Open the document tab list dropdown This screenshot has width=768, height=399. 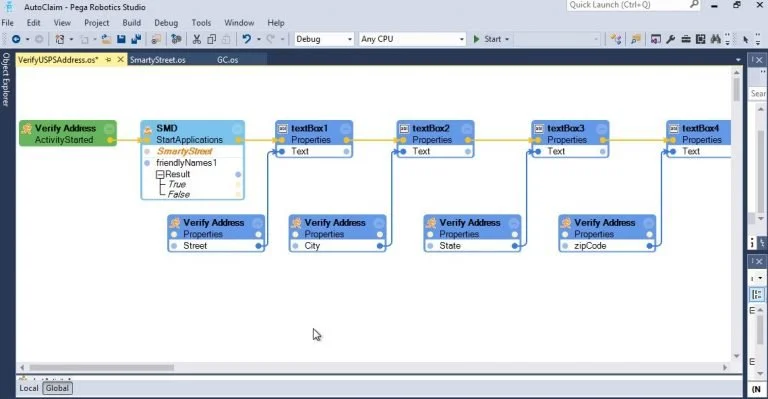tap(738, 60)
